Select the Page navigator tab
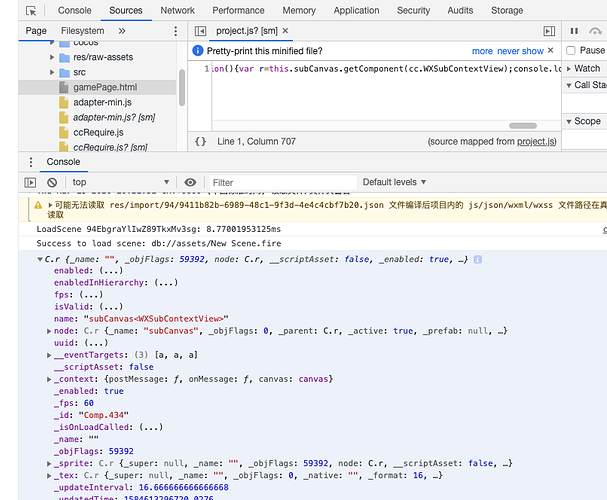This screenshot has width=607, height=500. point(36,31)
